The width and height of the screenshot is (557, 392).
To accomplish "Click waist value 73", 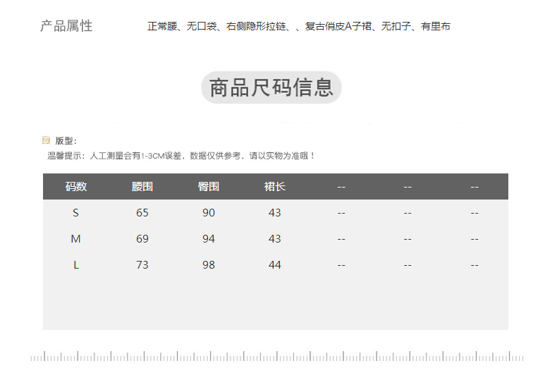I will [x=142, y=265].
